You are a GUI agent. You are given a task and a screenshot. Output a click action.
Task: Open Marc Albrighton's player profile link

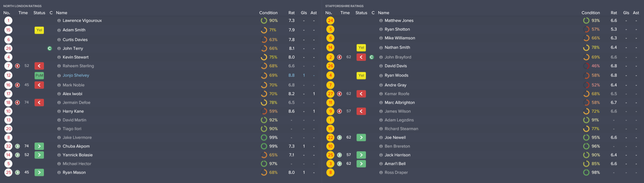tap(399, 103)
